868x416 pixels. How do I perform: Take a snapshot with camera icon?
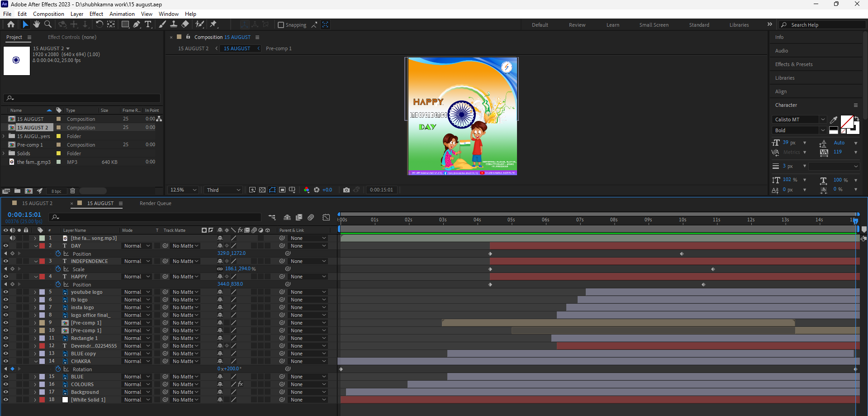click(346, 190)
